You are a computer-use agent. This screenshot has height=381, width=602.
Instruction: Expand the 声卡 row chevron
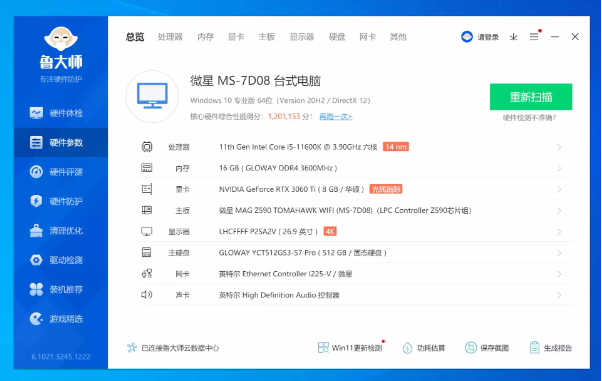click(559, 295)
